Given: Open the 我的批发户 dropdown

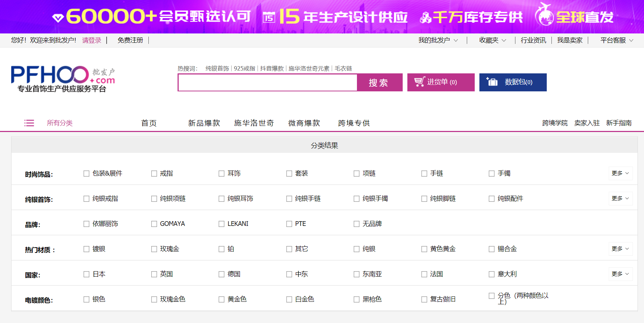Looking at the screenshot, I should pyautogui.click(x=438, y=40).
